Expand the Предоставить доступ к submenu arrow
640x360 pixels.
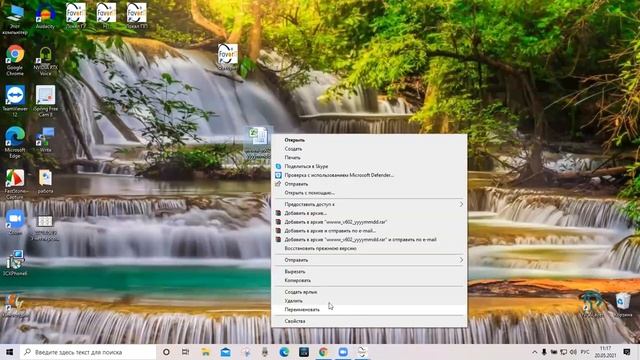[x=461, y=204]
